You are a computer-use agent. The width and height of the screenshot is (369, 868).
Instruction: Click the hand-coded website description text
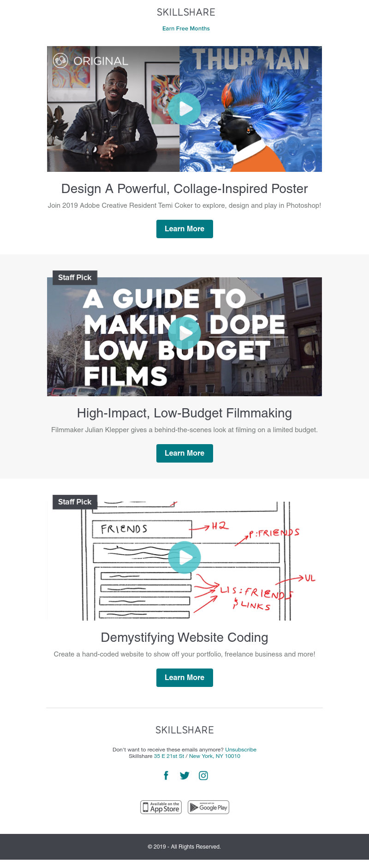[184, 654]
